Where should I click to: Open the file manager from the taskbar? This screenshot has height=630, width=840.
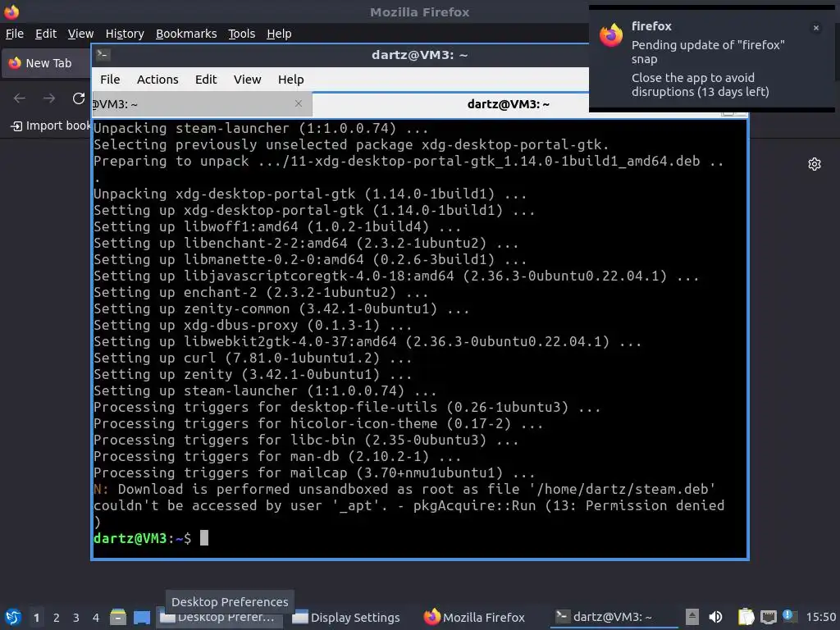(x=118, y=617)
